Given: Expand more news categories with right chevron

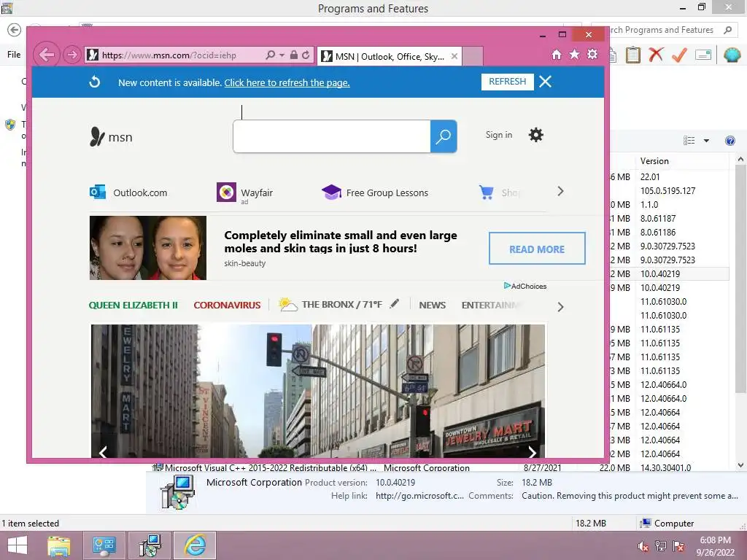Looking at the screenshot, I should [x=560, y=307].
